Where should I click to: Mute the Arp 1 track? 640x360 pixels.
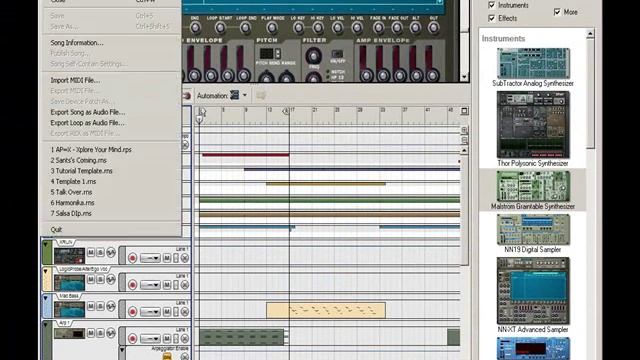91,333
